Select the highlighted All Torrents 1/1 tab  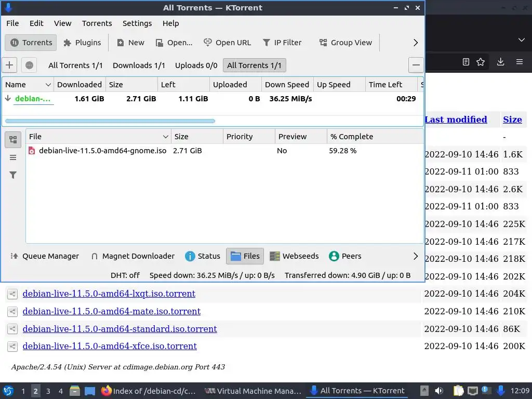(255, 65)
